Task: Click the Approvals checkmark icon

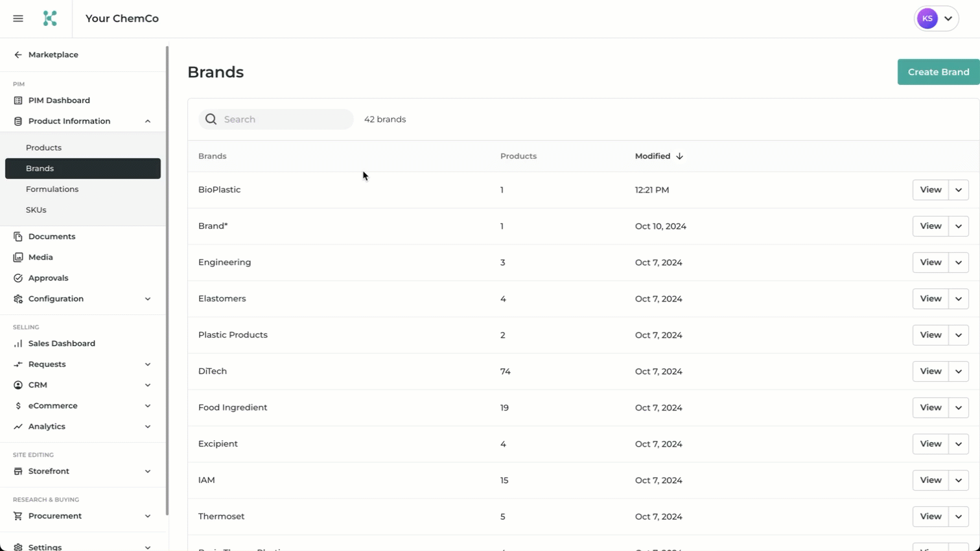Action: coord(18,278)
